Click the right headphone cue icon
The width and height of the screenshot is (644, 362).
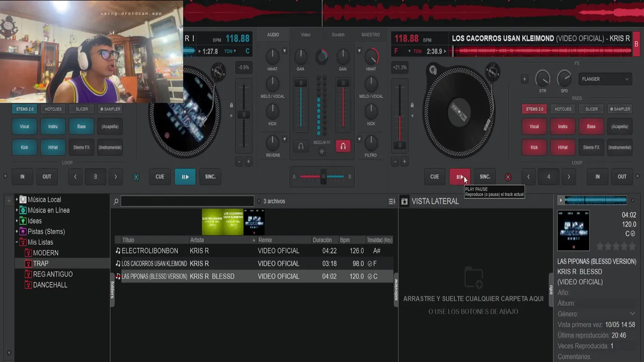coord(343,146)
